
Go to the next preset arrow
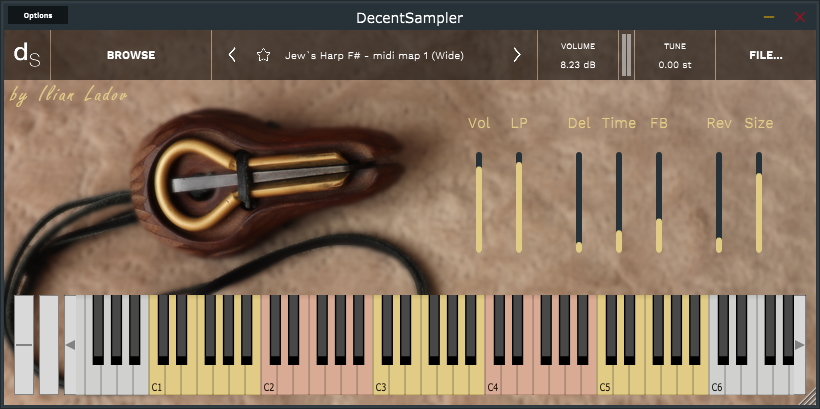pyautogui.click(x=517, y=55)
